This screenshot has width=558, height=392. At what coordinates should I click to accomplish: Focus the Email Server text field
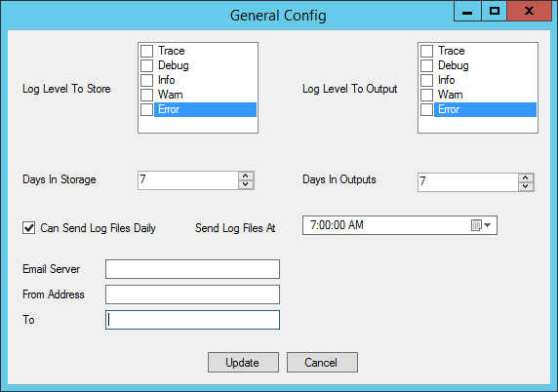pyautogui.click(x=192, y=269)
